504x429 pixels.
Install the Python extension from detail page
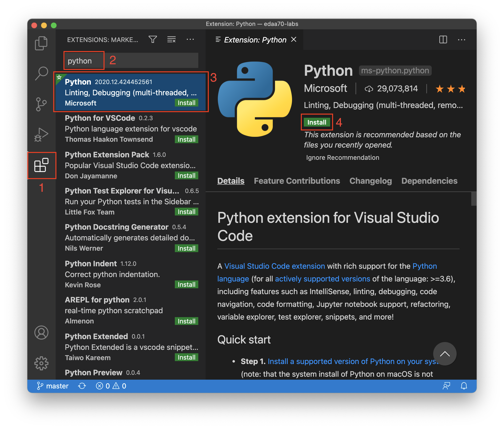pos(317,122)
